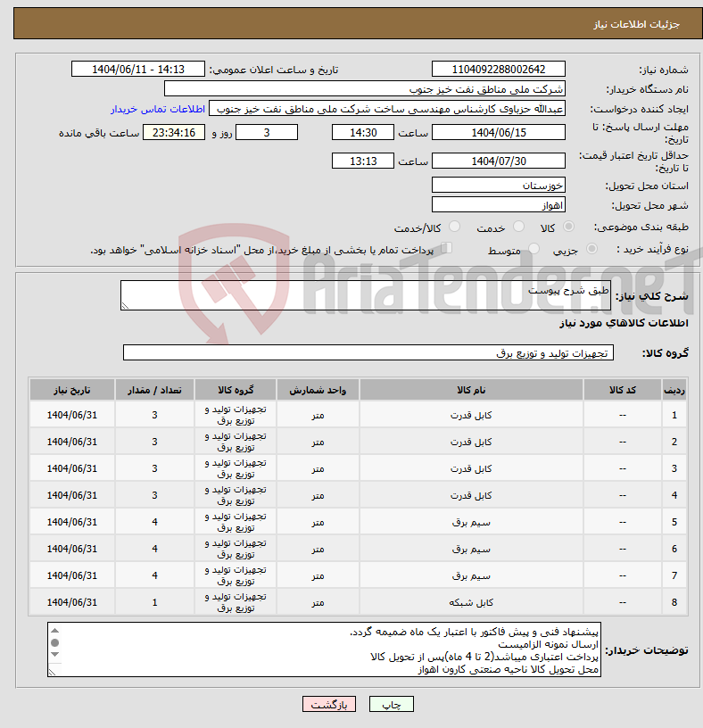Click the کد کالا column header
Screen dimensions: 703x728
tap(623, 390)
